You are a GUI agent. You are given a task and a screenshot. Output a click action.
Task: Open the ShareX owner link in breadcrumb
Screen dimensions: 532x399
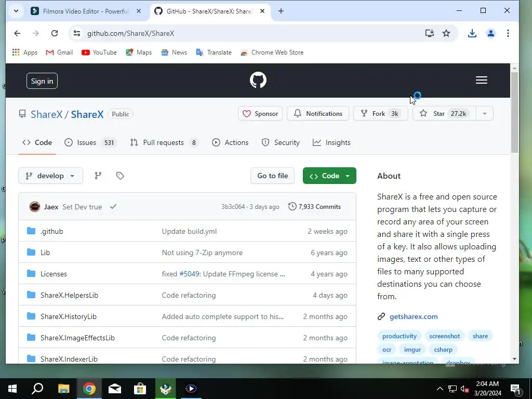(x=46, y=114)
